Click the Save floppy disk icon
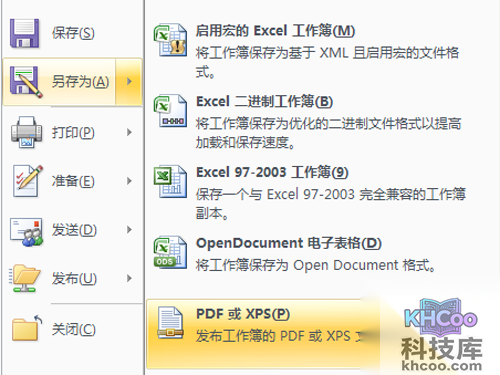500x375 pixels. click(24, 33)
